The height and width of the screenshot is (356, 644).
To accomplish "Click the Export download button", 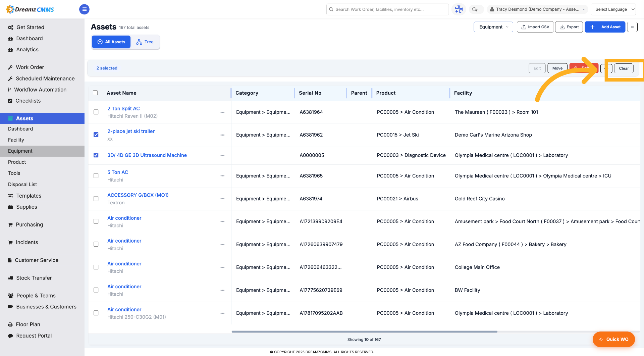I will 569,27.
